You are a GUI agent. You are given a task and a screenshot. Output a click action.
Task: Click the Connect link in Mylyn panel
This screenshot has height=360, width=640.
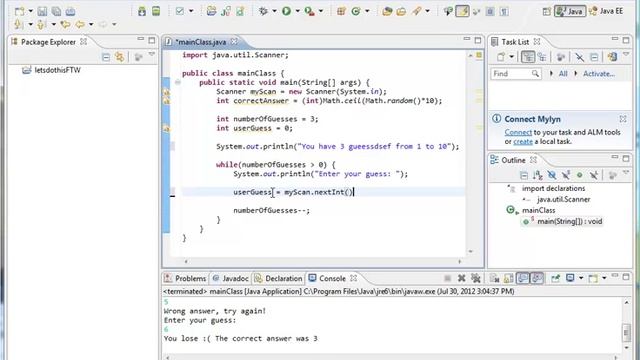point(518,132)
